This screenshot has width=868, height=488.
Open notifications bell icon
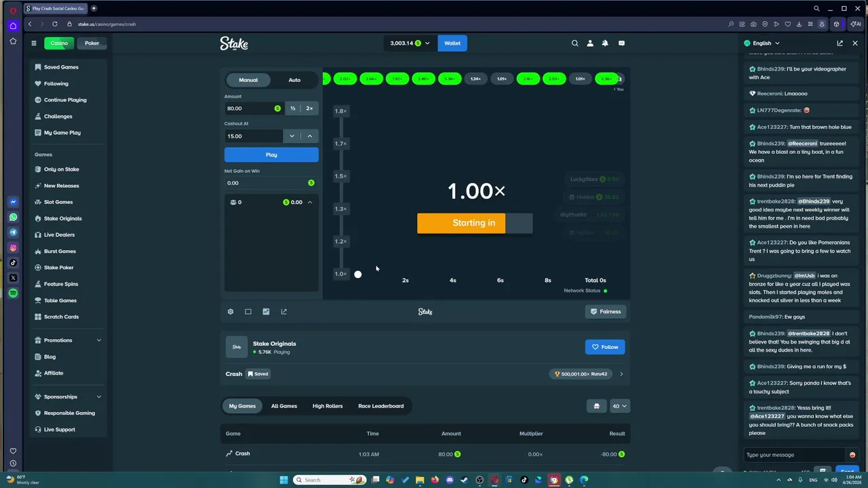pyautogui.click(x=605, y=43)
